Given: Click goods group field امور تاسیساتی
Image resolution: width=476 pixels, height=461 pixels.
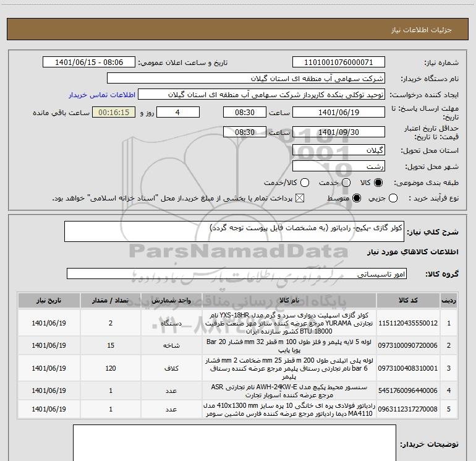Looking at the screenshot, I should click(x=237, y=274).
